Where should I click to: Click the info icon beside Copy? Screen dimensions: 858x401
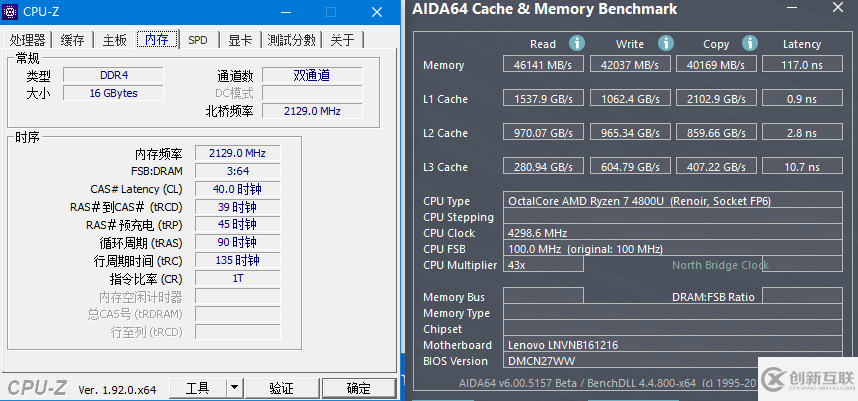click(750, 44)
